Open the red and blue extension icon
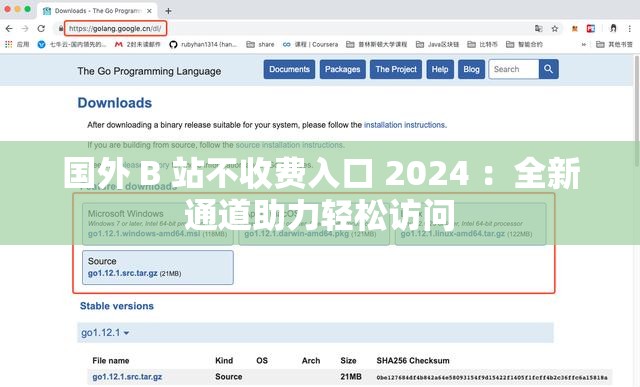The image size is (640, 387). [591, 29]
